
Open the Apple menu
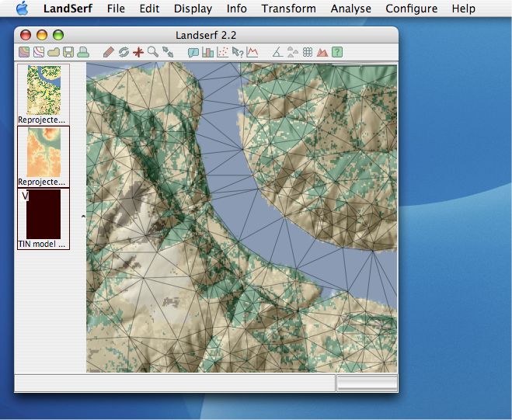click(23, 9)
